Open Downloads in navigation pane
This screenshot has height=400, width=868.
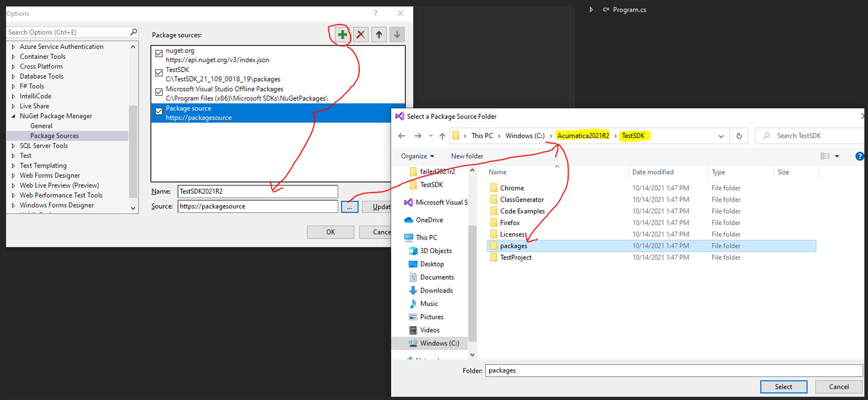(431, 290)
